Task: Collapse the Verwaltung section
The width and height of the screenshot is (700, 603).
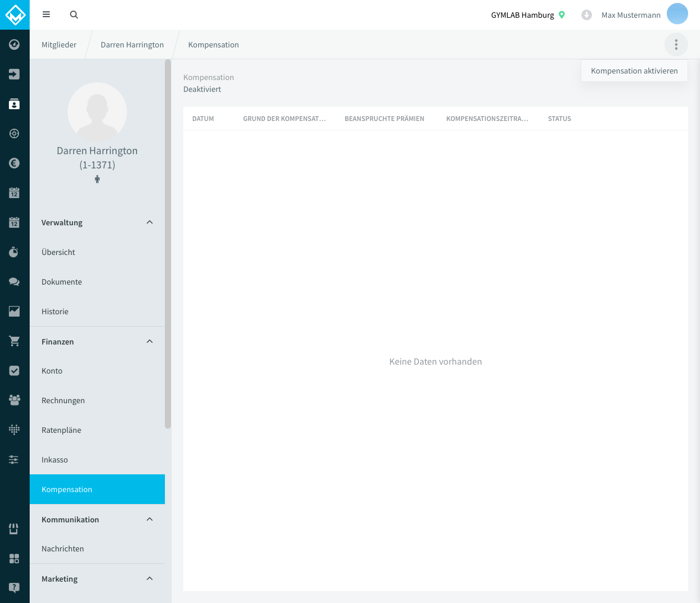Action: point(149,222)
